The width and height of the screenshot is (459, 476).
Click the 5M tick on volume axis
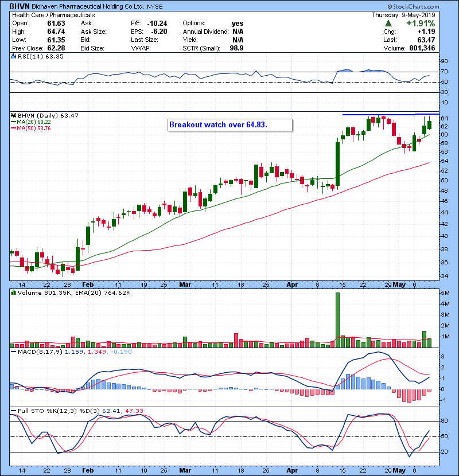pos(445,293)
